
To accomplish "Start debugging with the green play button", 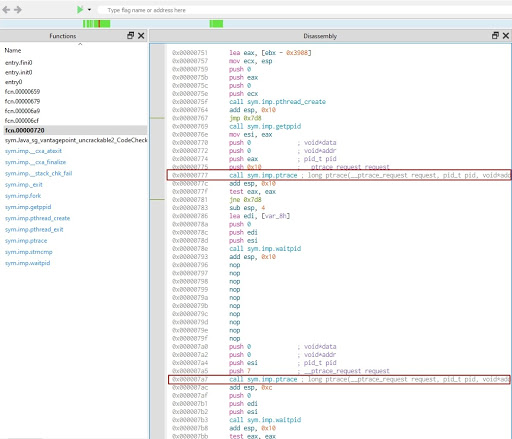I will click(x=80, y=10).
